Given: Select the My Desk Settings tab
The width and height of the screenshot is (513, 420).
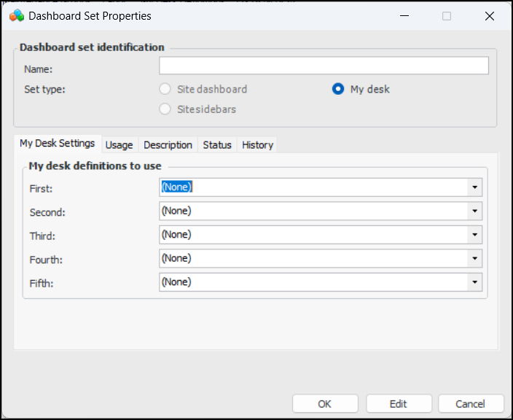Looking at the screenshot, I should pos(57,144).
